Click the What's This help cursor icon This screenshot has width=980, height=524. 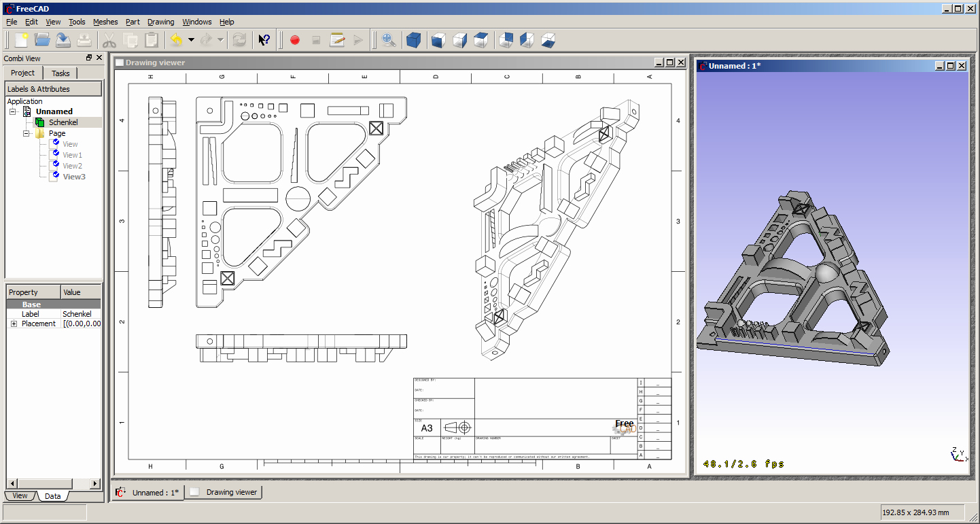tap(264, 40)
